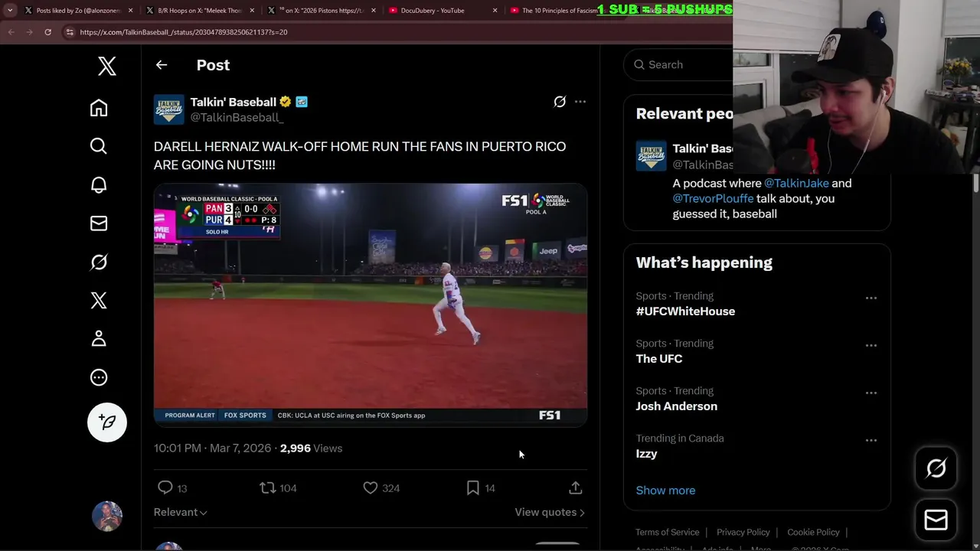Bookmark the post with 14 bookmarks

[473, 487]
